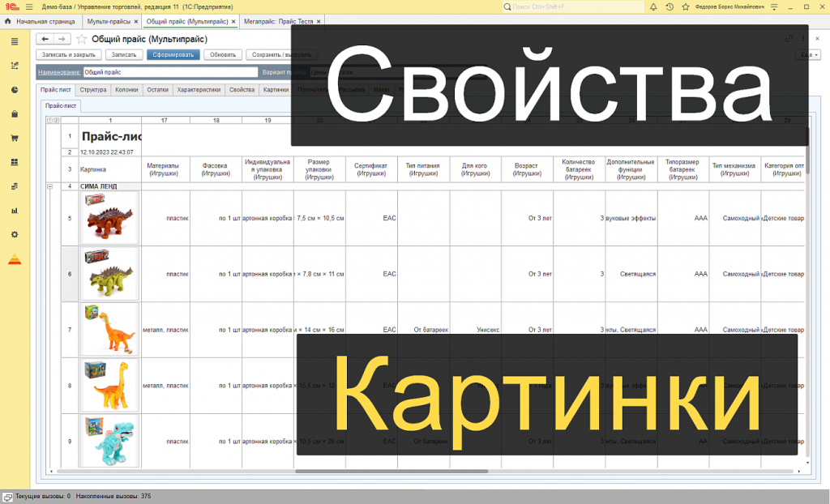This screenshot has height=504, width=830.
Task: Open the 1C main menu hamburger icon
Action: click(x=29, y=6)
